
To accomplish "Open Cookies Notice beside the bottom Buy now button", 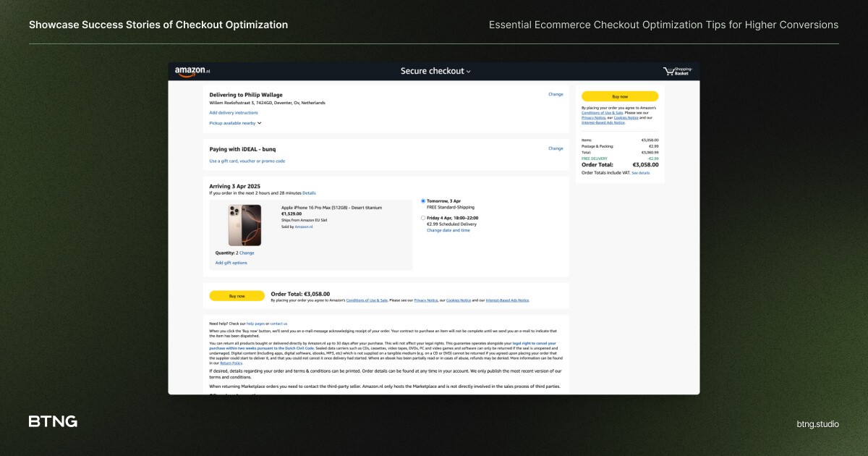I will tap(458, 300).
